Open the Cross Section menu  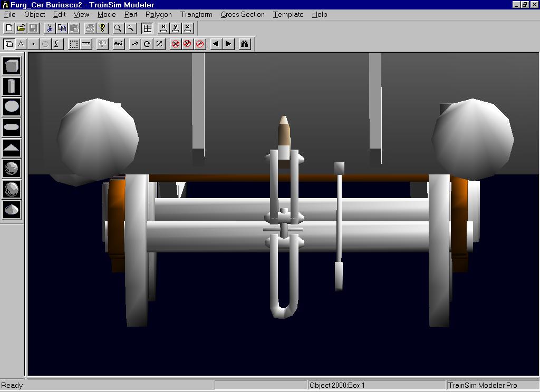point(243,14)
